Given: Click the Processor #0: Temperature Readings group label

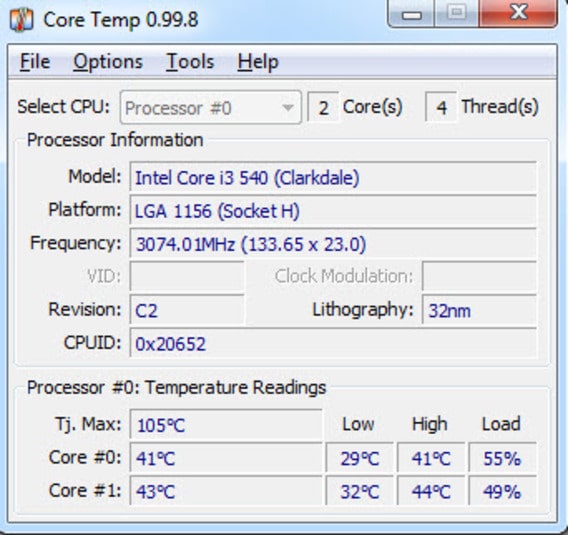Looking at the screenshot, I should click(x=177, y=387).
